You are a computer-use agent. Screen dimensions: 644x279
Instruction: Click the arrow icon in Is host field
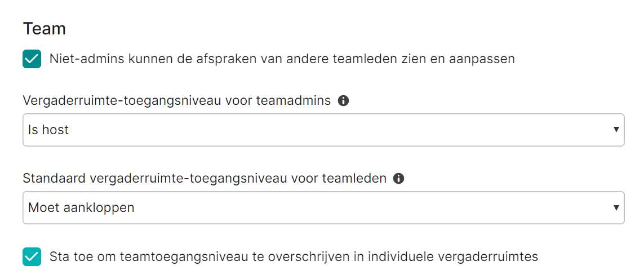[x=616, y=130]
